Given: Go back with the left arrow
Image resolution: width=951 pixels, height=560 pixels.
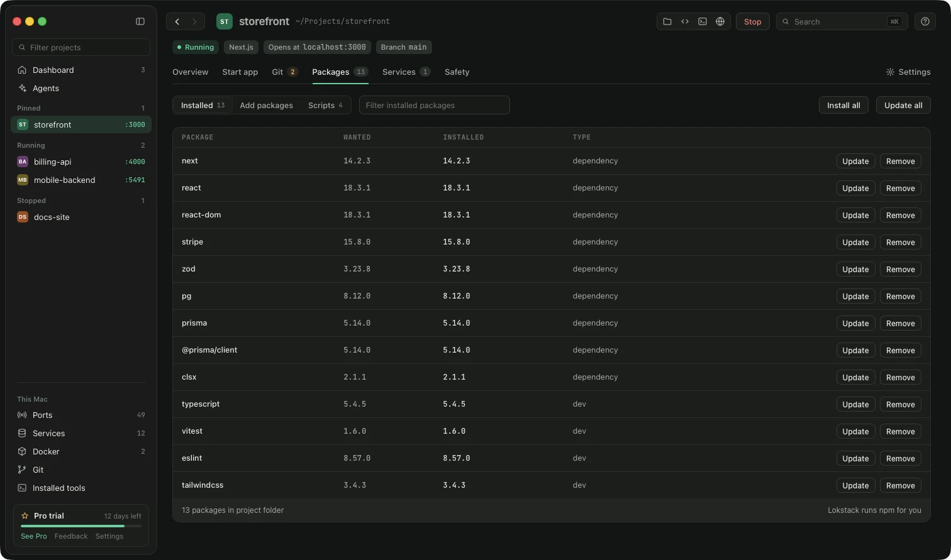Looking at the screenshot, I should click(177, 21).
